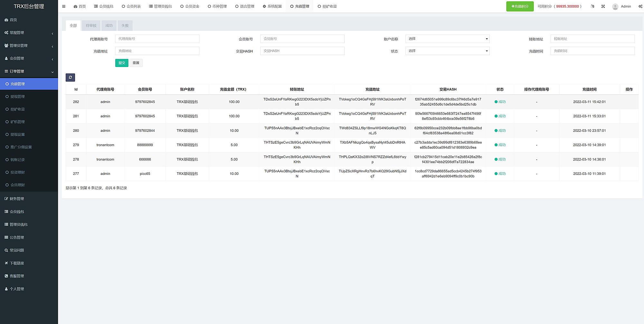Click the green 充值积分 button
This screenshot has width=644, height=324.
[520, 6]
